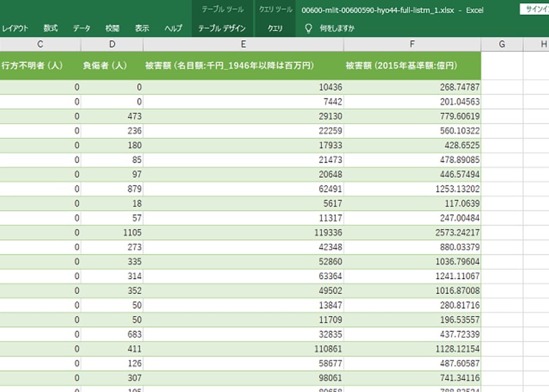
Task: Select cell with value 268.74787
Action: point(412,87)
